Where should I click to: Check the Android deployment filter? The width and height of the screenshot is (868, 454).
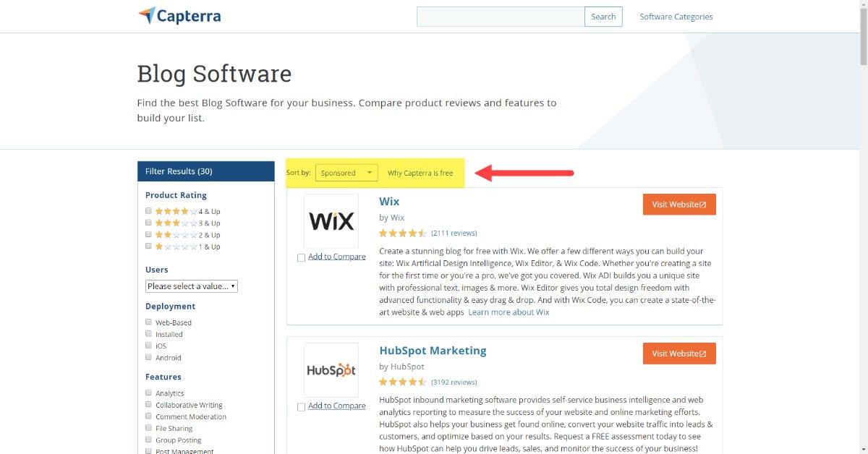(x=148, y=357)
